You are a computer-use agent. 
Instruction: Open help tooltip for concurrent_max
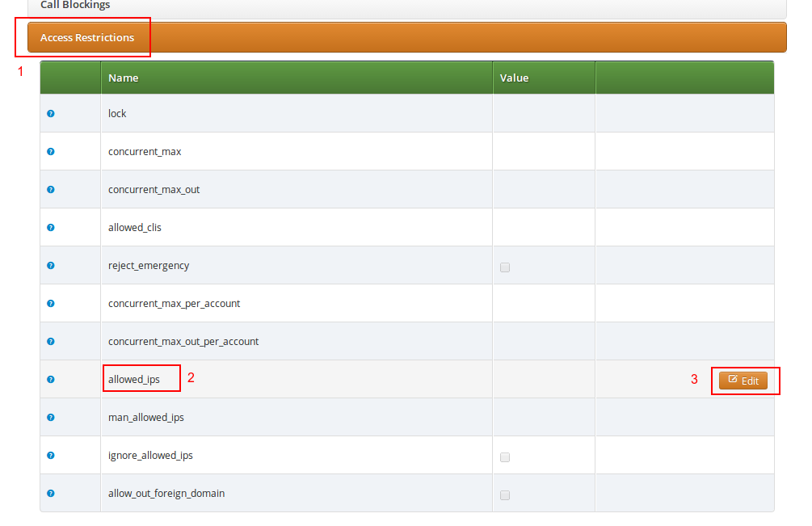[x=50, y=151]
